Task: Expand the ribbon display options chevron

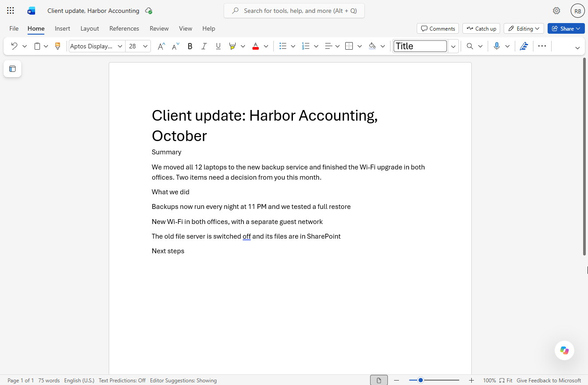Action: pyautogui.click(x=577, y=47)
